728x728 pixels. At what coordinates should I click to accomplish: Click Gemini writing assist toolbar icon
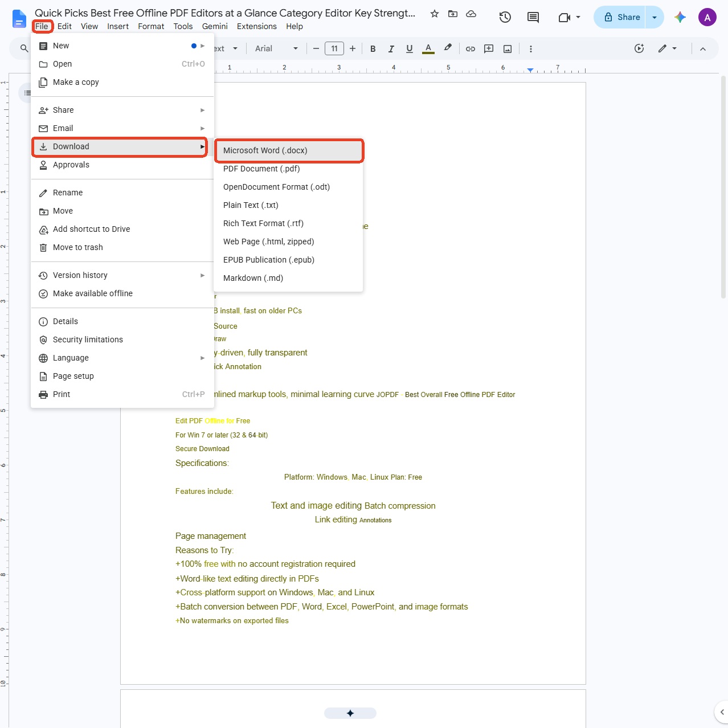click(639, 49)
